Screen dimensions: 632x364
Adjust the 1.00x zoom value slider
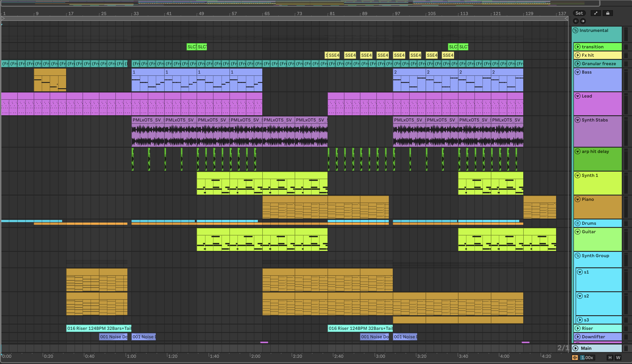coord(587,358)
